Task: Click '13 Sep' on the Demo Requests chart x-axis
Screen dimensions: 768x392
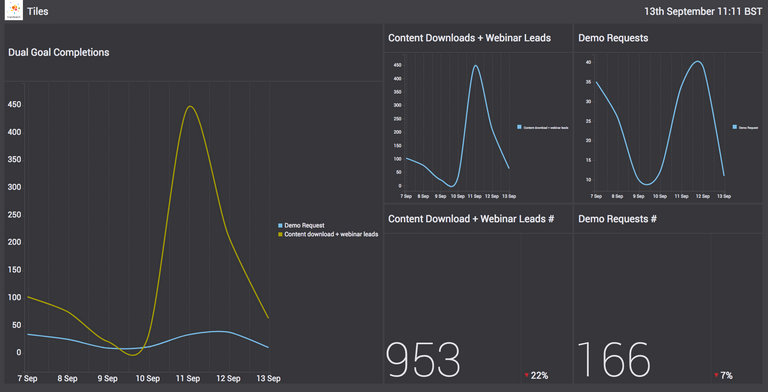Action: 724,196
